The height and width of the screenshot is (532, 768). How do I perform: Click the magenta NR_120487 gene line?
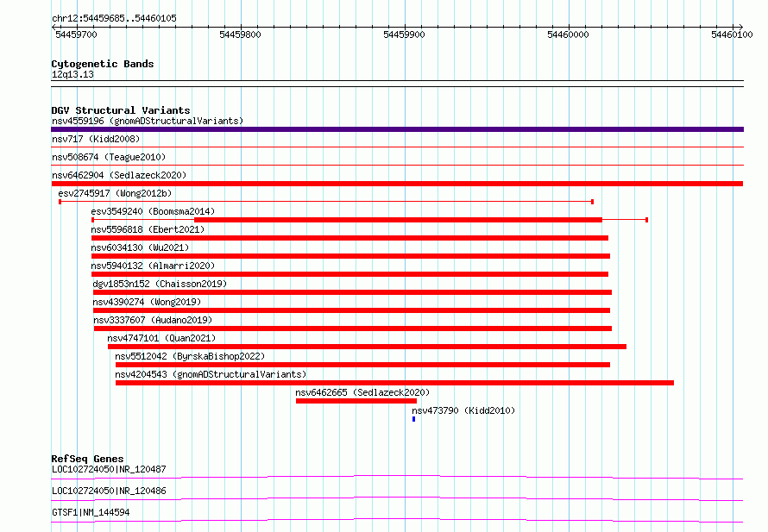pyautogui.click(x=397, y=477)
